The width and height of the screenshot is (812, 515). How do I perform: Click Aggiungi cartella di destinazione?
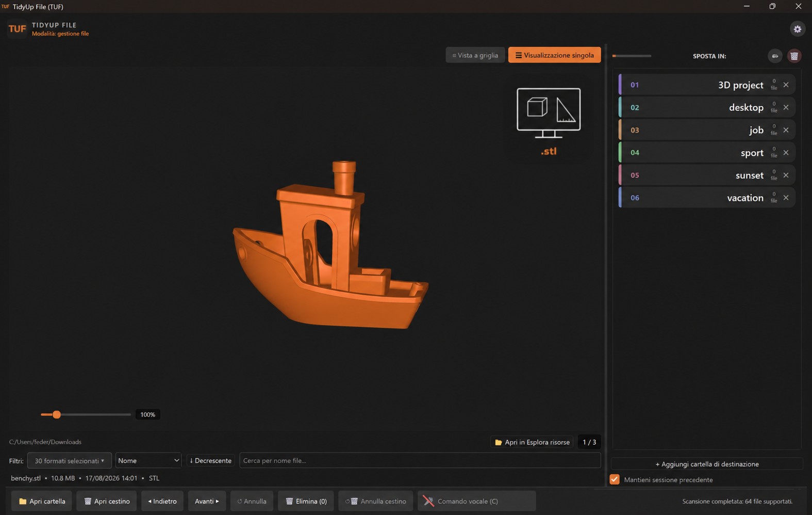tap(707, 464)
